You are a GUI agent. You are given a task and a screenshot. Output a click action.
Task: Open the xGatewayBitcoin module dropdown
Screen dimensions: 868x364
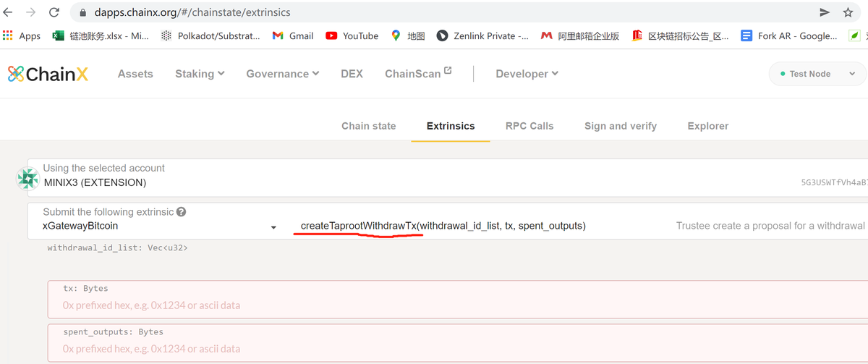tap(160, 226)
